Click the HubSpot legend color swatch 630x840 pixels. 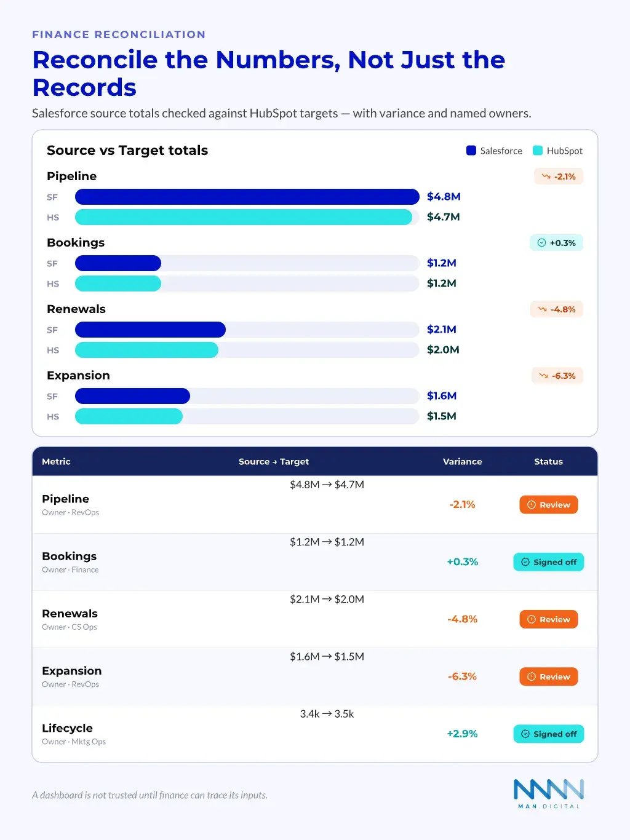click(x=538, y=151)
